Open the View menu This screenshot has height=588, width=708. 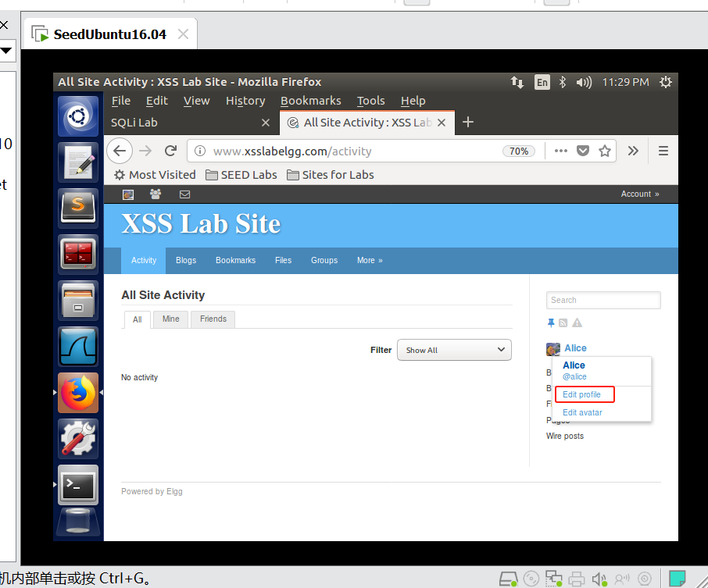[x=196, y=101]
